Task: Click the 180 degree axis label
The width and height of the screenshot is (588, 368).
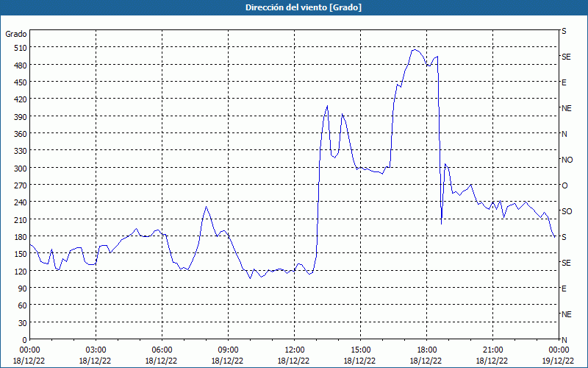Action: point(21,237)
